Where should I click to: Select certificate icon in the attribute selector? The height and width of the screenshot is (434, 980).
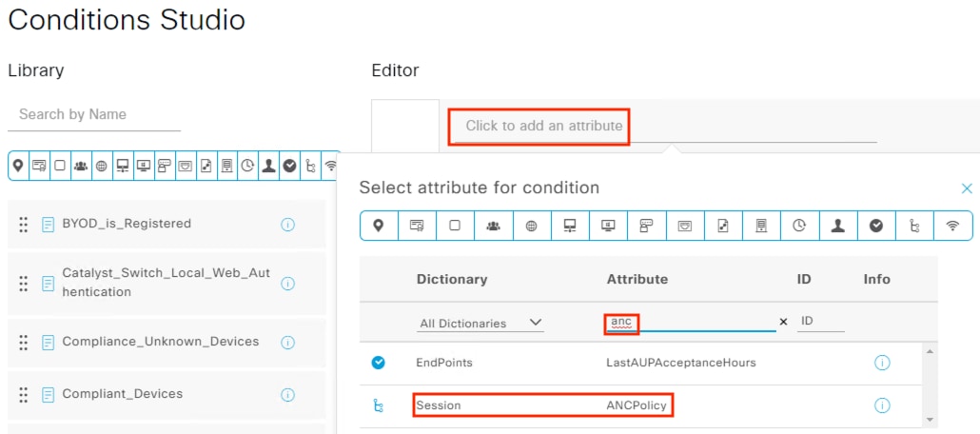[417, 226]
